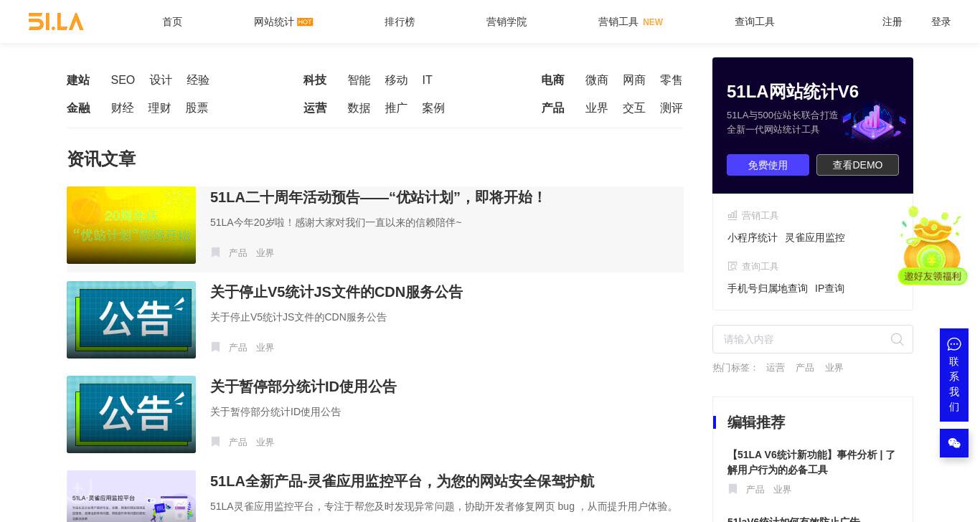The width and height of the screenshot is (980, 522).
Task: Click the 51.LA logo
Action: point(56,22)
